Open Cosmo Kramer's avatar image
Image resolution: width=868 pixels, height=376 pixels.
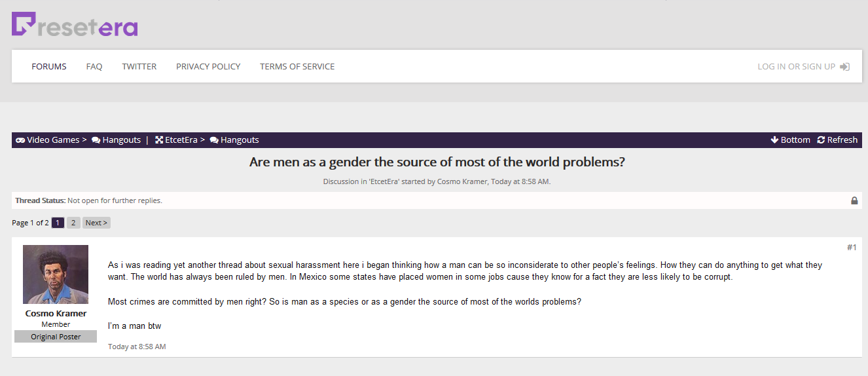[x=56, y=274]
